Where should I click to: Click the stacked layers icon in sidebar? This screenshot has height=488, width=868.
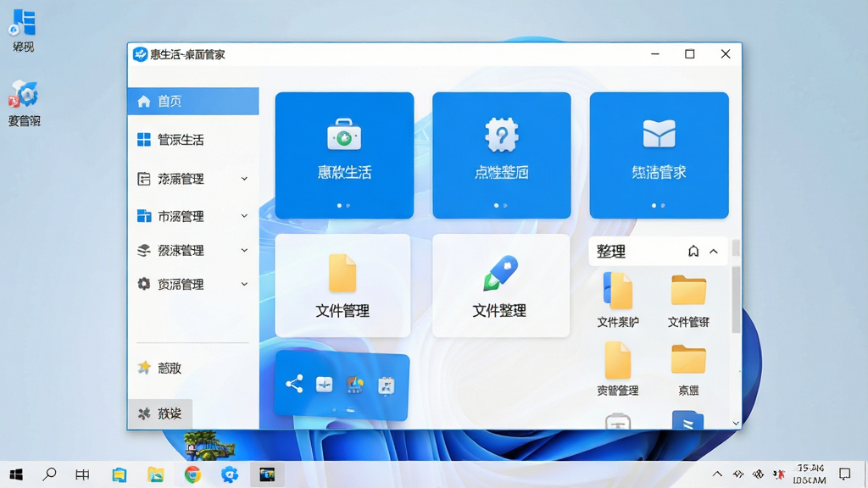click(144, 250)
